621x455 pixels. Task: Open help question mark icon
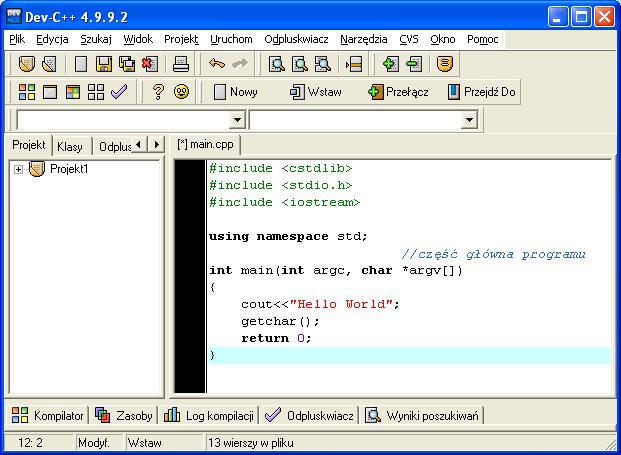pos(158,92)
